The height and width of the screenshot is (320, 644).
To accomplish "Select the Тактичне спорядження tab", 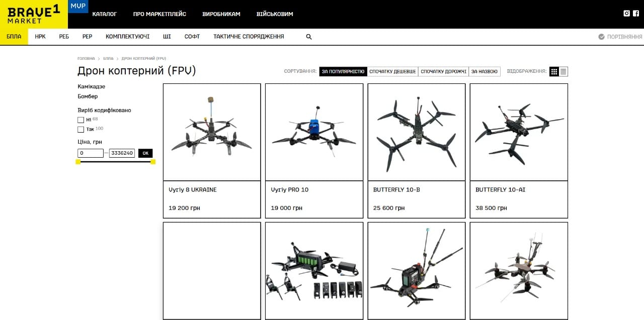I will [249, 37].
